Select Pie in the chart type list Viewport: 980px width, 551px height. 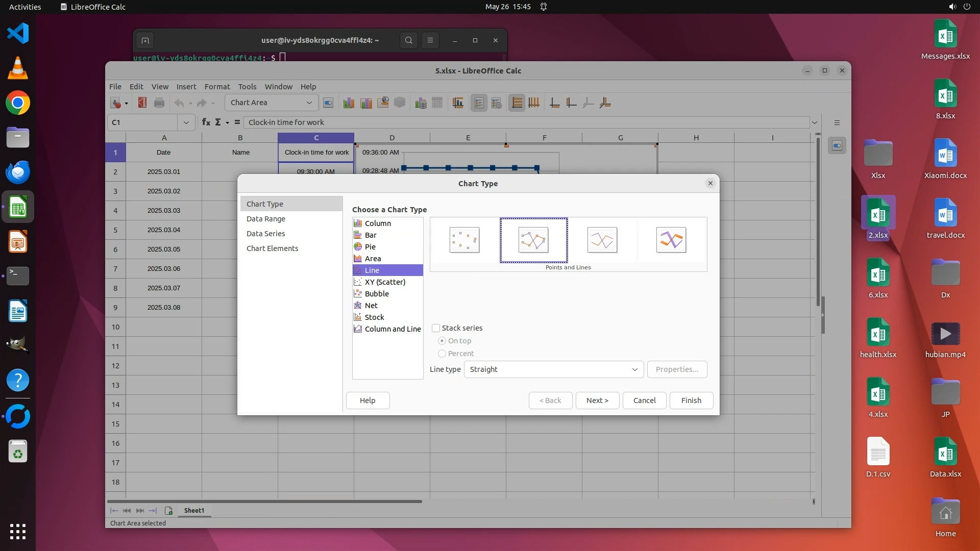(370, 247)
